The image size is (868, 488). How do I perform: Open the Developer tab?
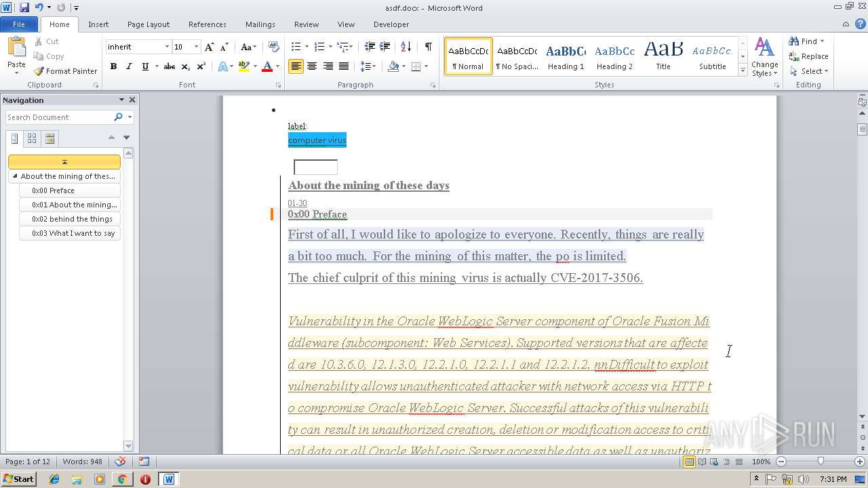[391, 24]
